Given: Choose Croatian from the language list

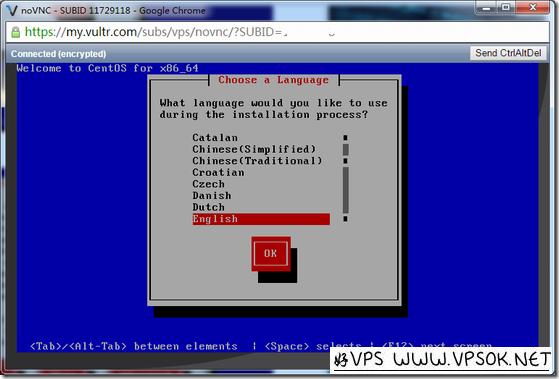Looking at the screenshot, I should click(x=218, y=173).
